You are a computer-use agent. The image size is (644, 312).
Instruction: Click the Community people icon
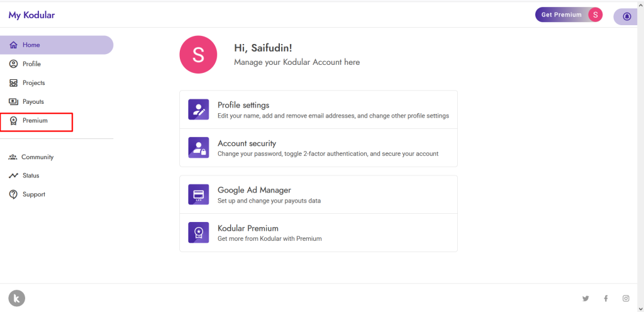pyautogui.click(x=13, y=157)
